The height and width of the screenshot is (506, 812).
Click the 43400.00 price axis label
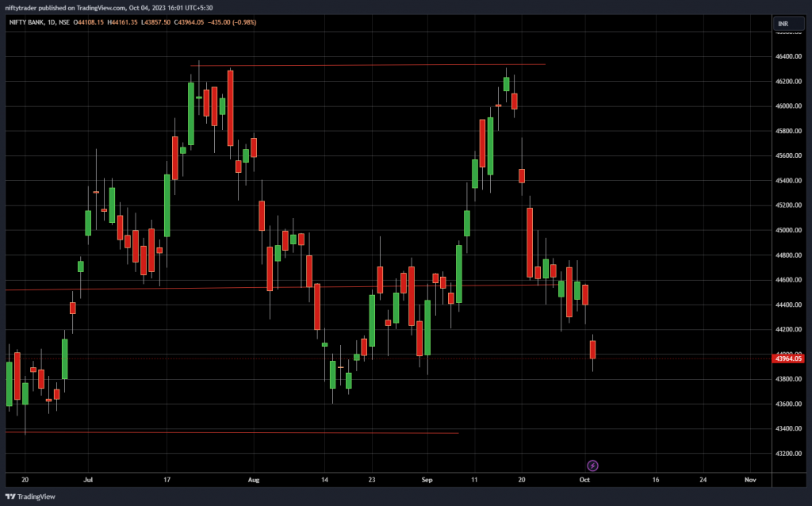[788, 429]
